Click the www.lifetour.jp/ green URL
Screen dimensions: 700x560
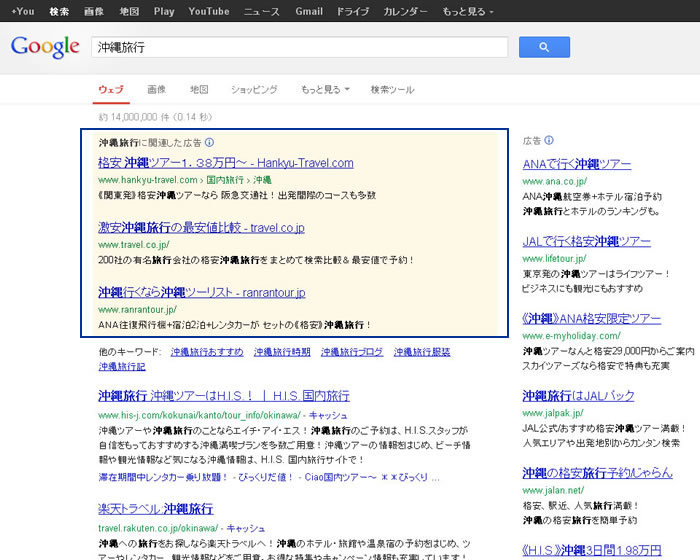554,259
